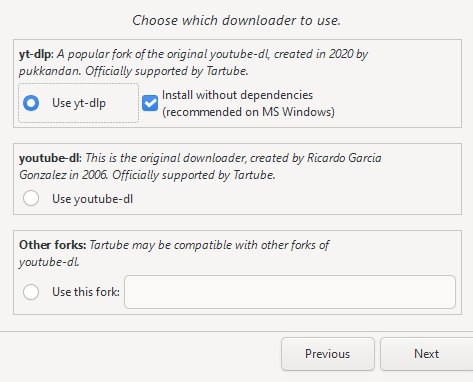Click the "Install without dependencies" label text
Screen dimensions: 473x382
(238, 95)
